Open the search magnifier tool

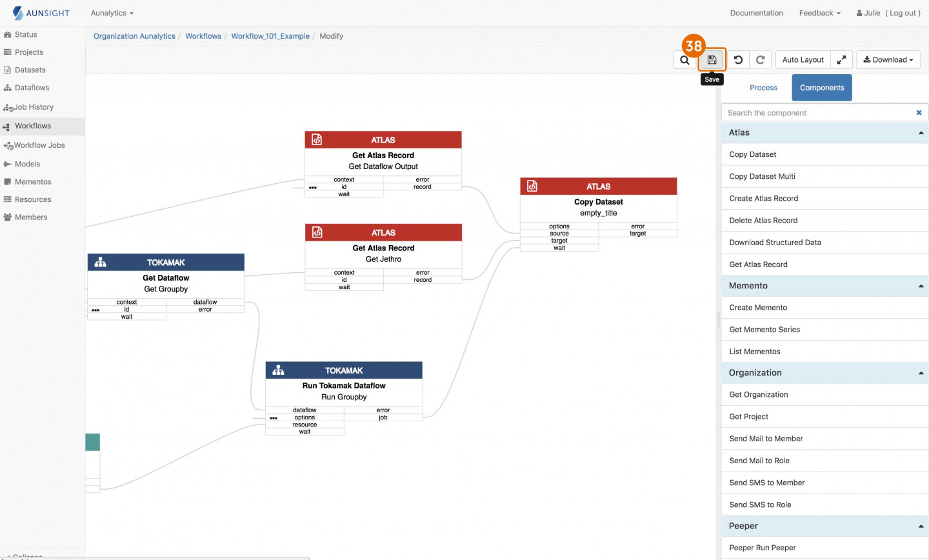point(684,60)
